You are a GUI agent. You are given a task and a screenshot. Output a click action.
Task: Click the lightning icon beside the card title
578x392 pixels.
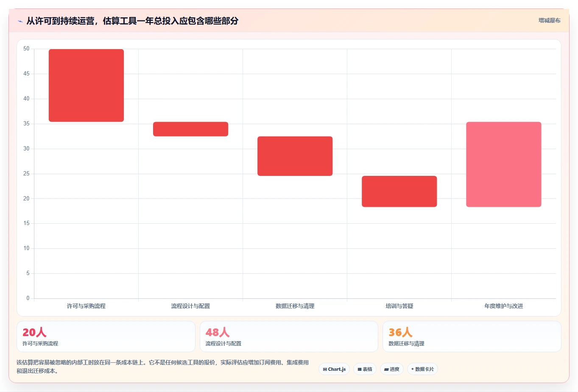20,21
